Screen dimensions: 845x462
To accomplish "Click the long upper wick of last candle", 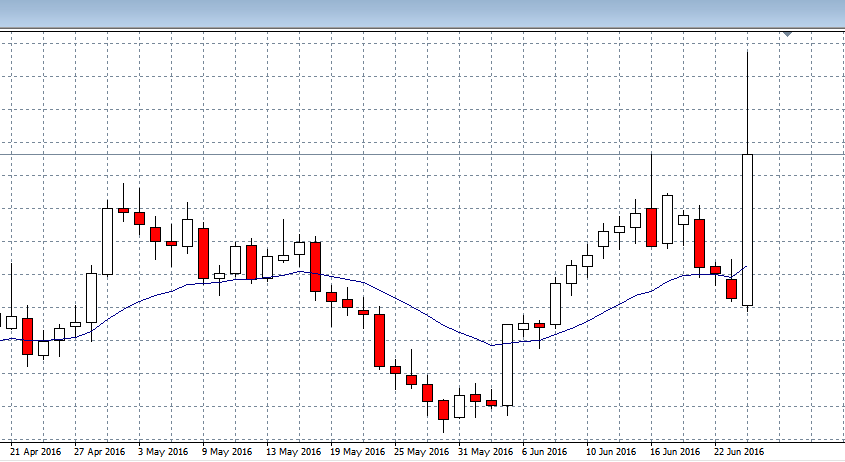I will [747, 100].
